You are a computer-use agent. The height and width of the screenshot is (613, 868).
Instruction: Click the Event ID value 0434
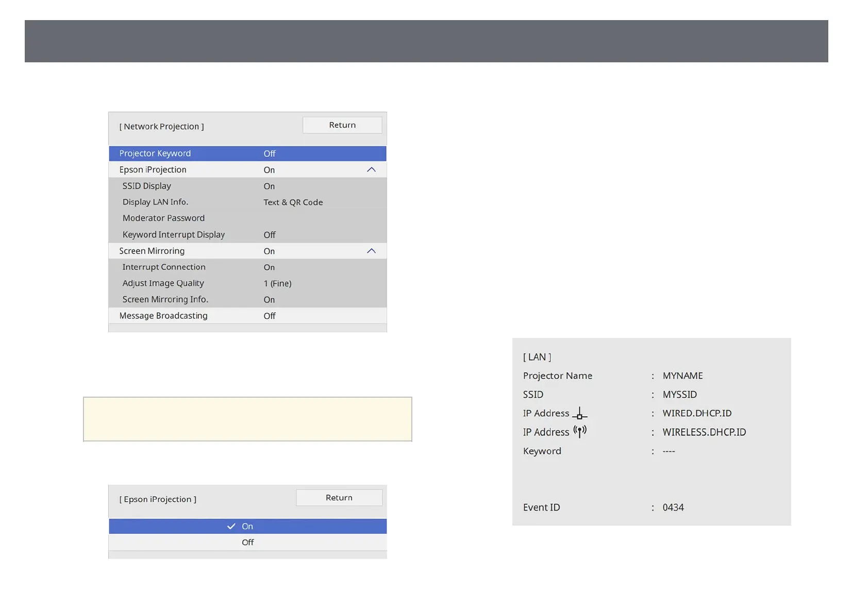673,507
